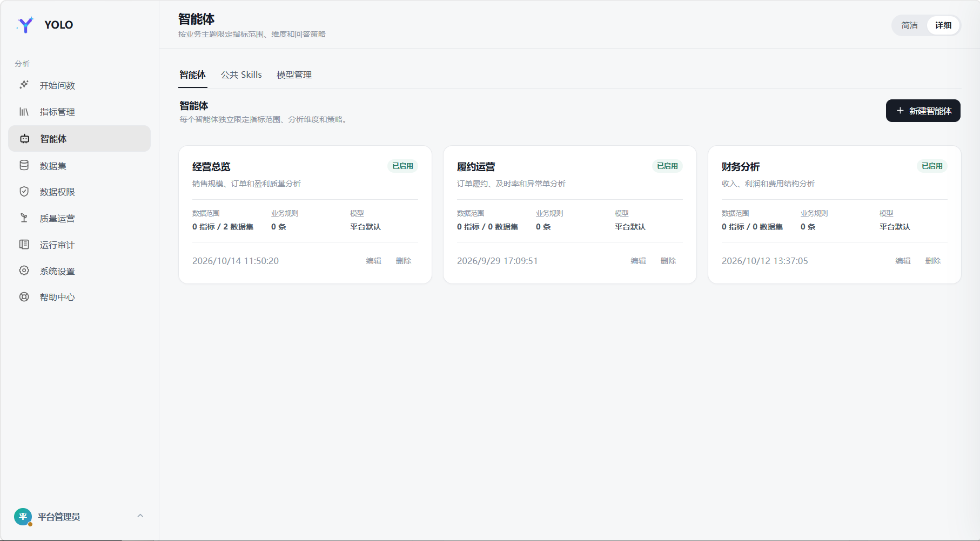980x541 pixels.
Task: Click 新建智能体 button
Action: tap(923, 111)
